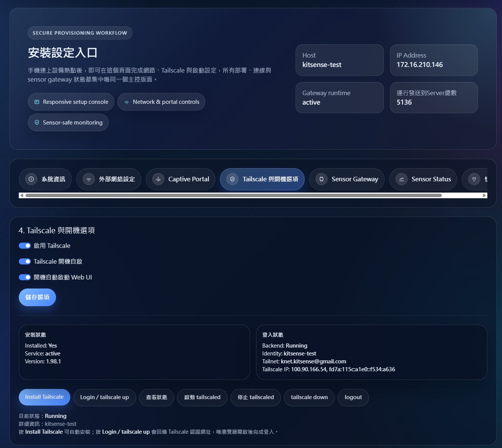Click the Backend: Running text

pyautogui.click(x=285, y=346)
